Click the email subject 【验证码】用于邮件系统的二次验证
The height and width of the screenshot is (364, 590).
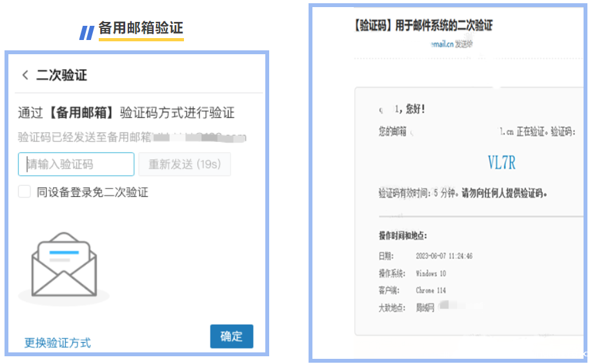tap(423, 26)
